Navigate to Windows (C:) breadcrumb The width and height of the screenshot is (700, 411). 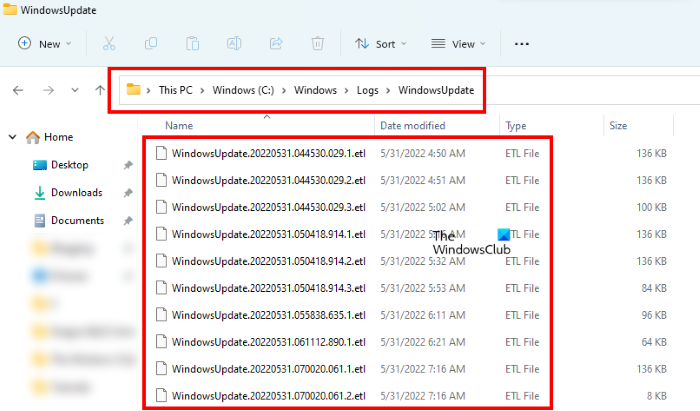pos(243,90)
